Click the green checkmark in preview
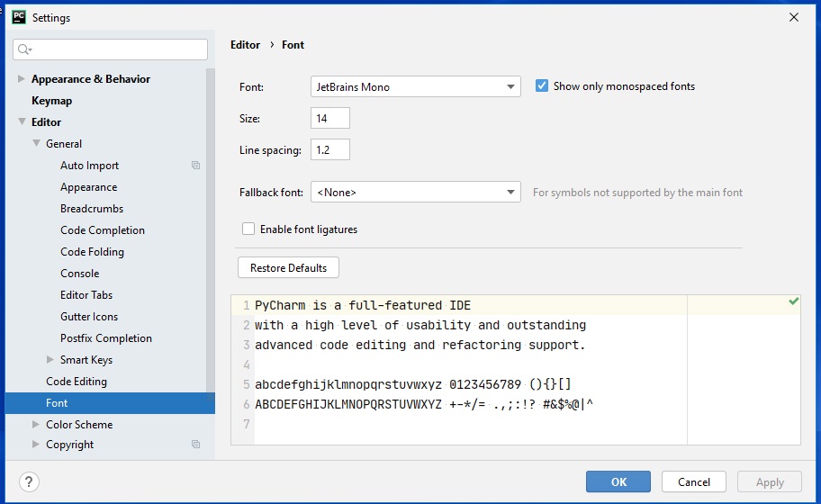 (793, 301)
